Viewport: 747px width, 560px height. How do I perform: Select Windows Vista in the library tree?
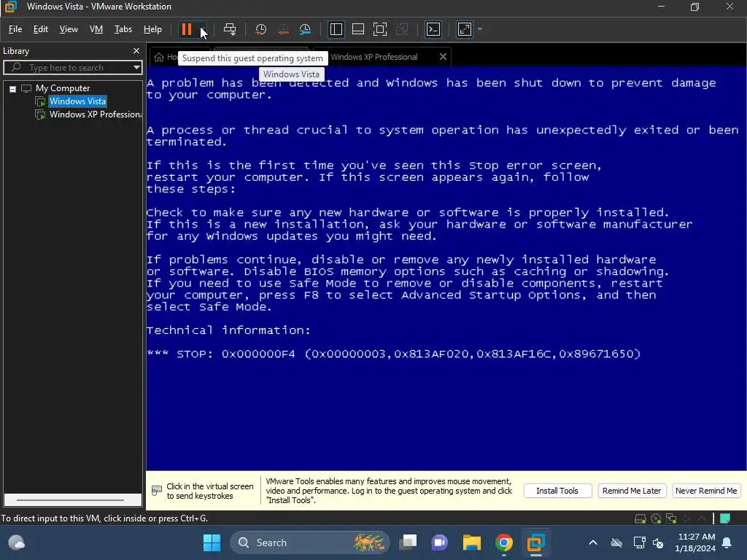[77, 101]
